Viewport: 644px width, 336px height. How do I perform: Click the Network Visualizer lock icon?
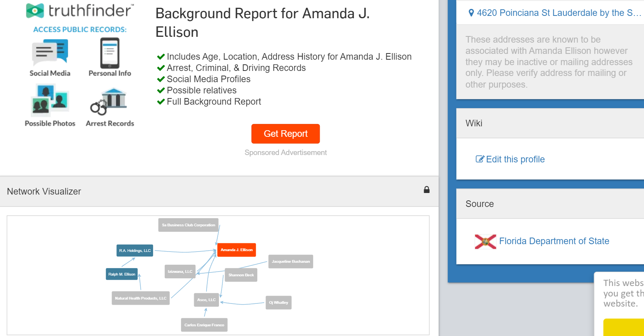(x=427, y=190)
